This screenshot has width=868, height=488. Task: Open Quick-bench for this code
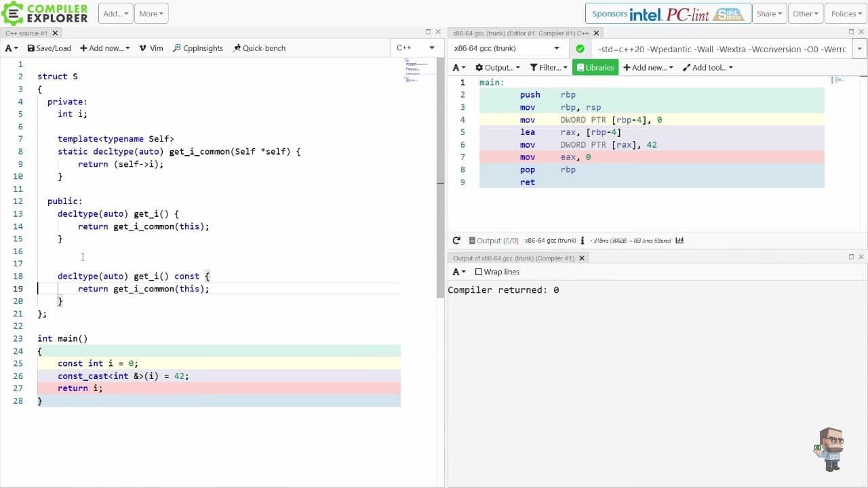click(259, 48)
